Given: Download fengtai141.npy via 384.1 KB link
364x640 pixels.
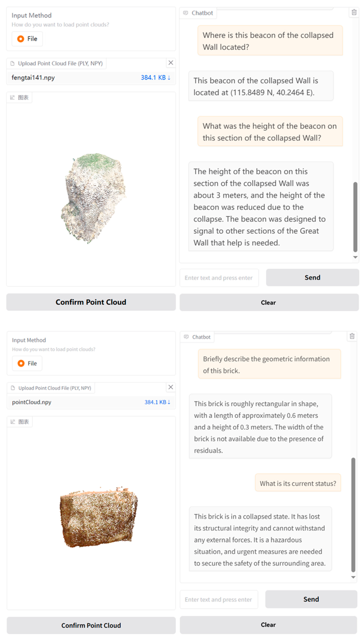Looking at the screenshot, I should coord(155,78).
